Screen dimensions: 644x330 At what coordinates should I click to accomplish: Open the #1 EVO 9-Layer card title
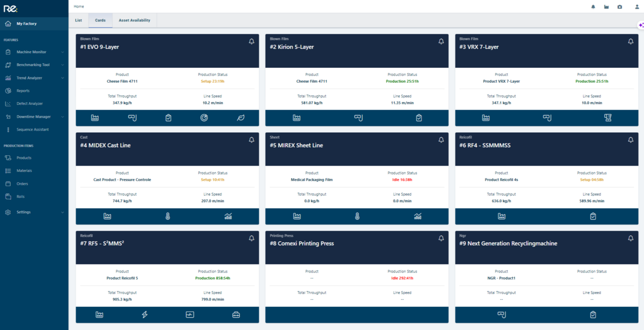99,47
